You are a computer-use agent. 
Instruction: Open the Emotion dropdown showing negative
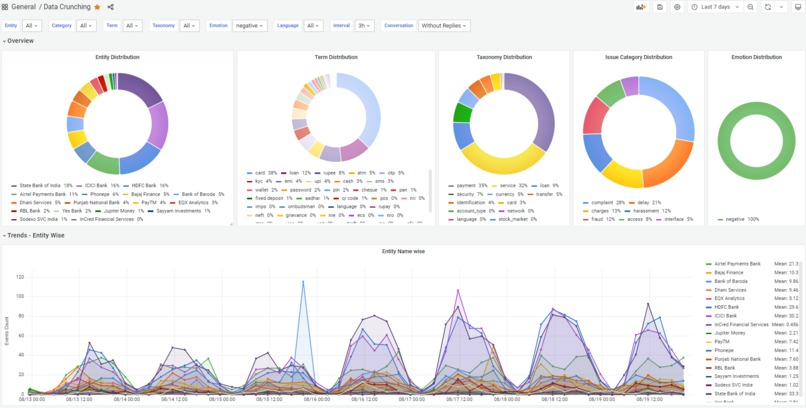(249, 26)
